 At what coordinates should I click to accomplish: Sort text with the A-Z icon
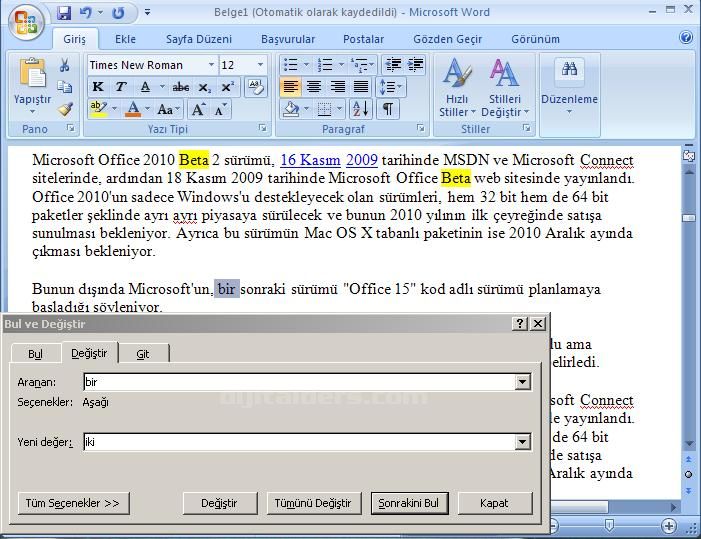(361, 109)
